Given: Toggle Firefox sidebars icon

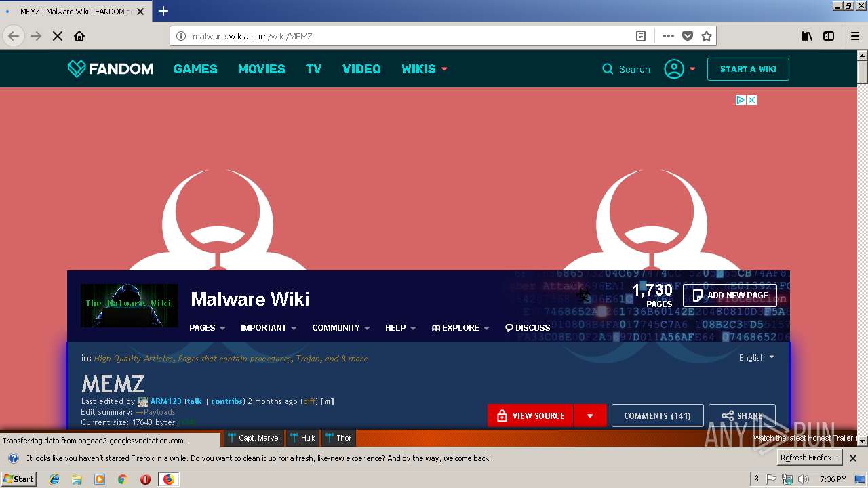Looking at the screenshot, I should click(829, 36).
